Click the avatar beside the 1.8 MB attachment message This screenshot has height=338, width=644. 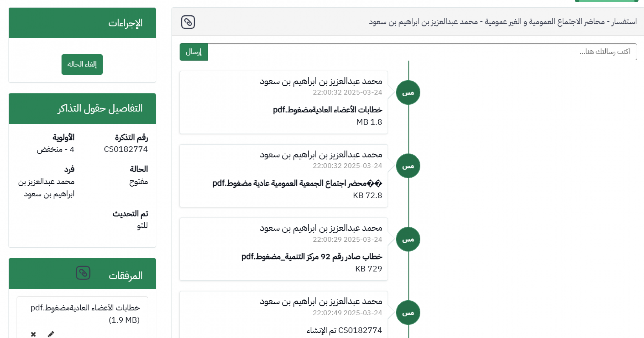(408, 92)
